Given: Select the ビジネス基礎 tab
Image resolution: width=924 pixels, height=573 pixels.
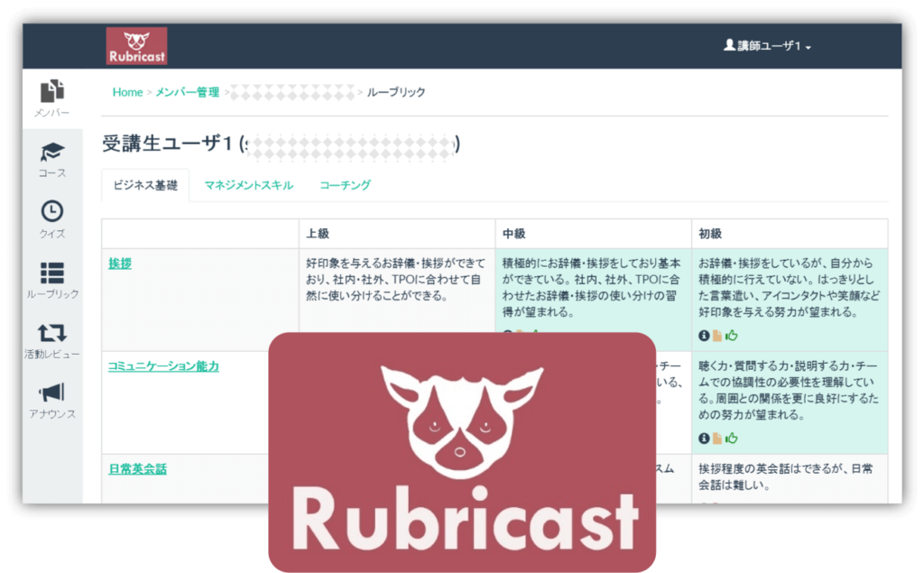Looking at the screenshot, I should (145, 185).
